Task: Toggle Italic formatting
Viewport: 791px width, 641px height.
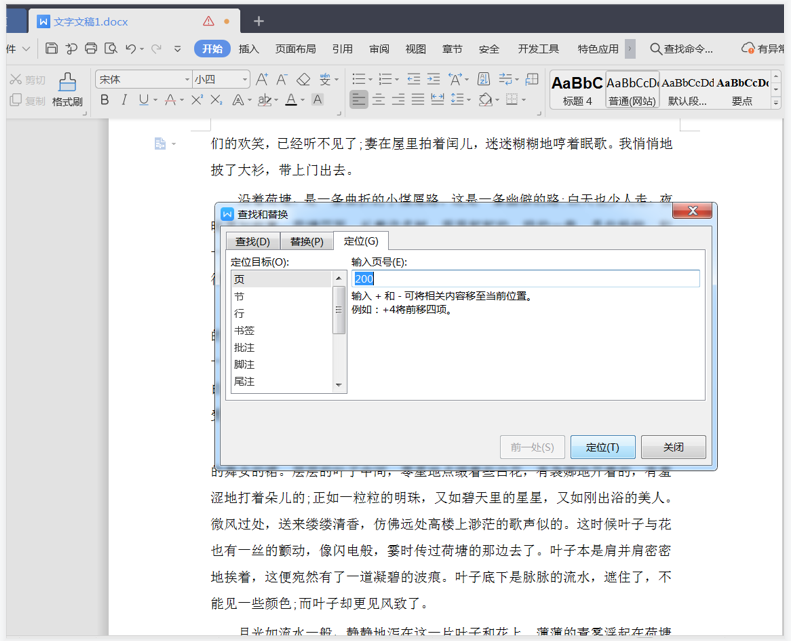Action: tap(125, 100)
